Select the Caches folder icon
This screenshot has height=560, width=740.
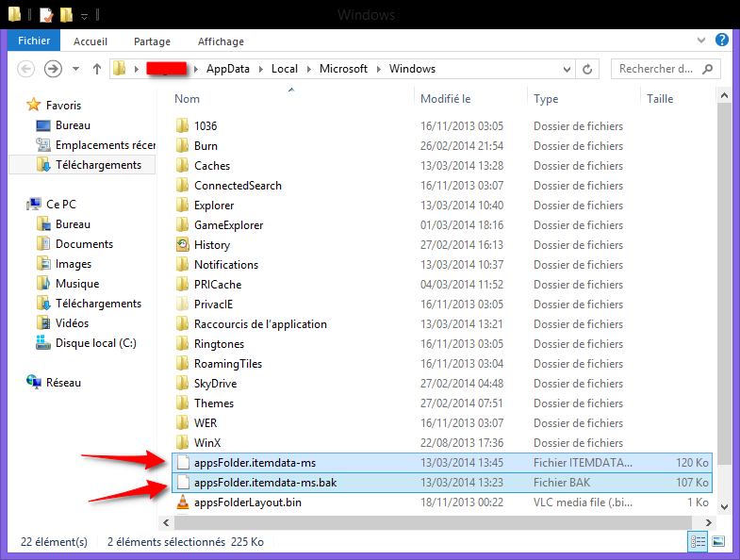click(x=182, y=165)
